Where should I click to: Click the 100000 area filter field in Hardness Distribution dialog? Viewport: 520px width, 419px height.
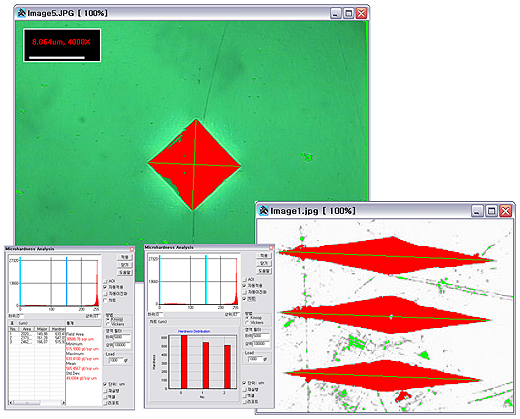(262, 343)
